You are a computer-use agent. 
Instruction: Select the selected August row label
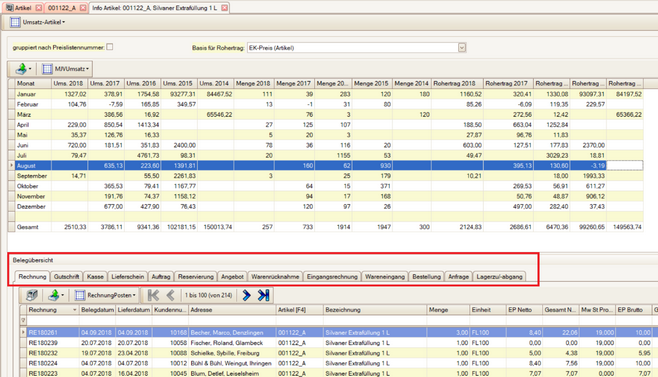click(x=26, y=166)
